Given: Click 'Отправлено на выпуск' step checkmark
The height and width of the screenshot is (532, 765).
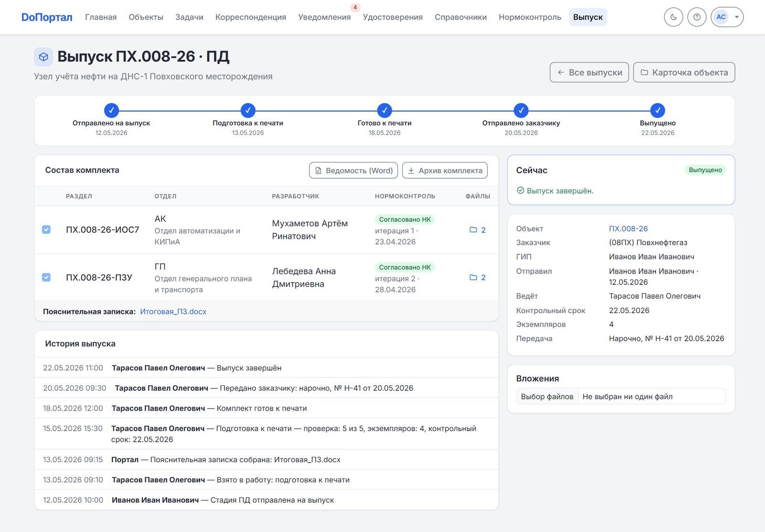Looking at the screenshot, I should 111,110.
